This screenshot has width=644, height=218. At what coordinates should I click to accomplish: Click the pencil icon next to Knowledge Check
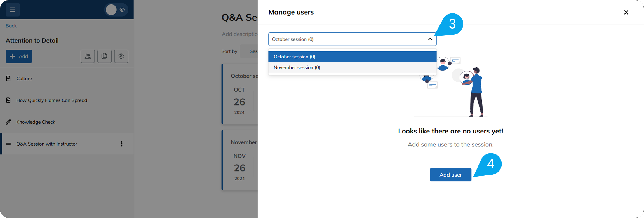point(8,122)
